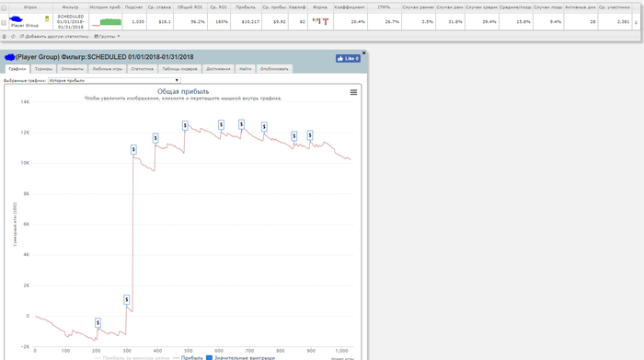
Task: Click the $ win marker near game 490
Action: [185, 125]
